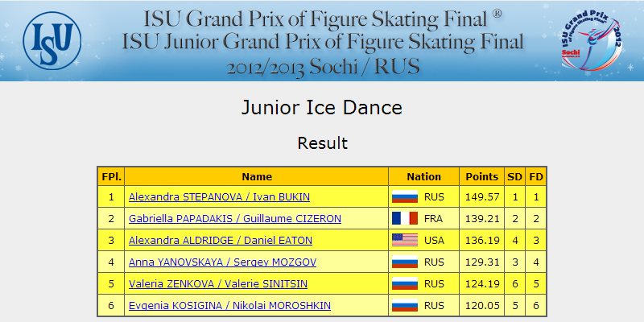
Task: Click the Russian flag in the Kosigina row
Action: pyautogui.click(x=405, y=306)
